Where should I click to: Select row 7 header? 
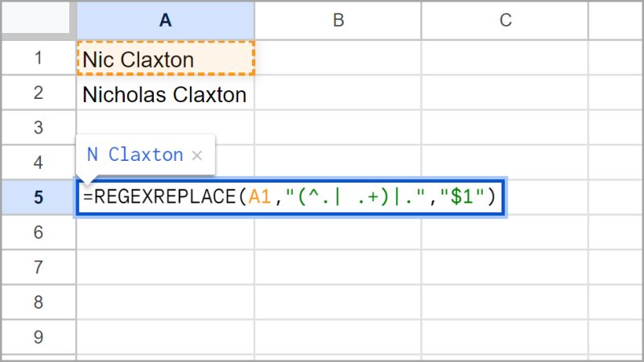[39, 267]
